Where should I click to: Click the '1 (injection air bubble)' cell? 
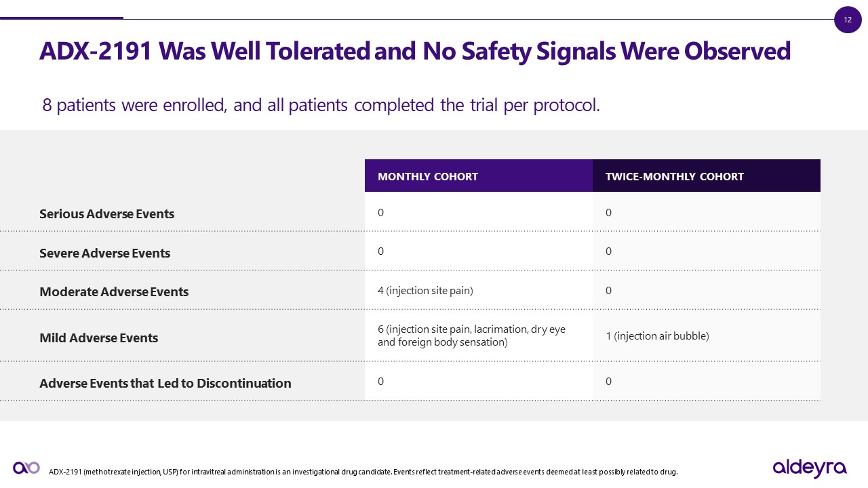(x=657, y=335)
